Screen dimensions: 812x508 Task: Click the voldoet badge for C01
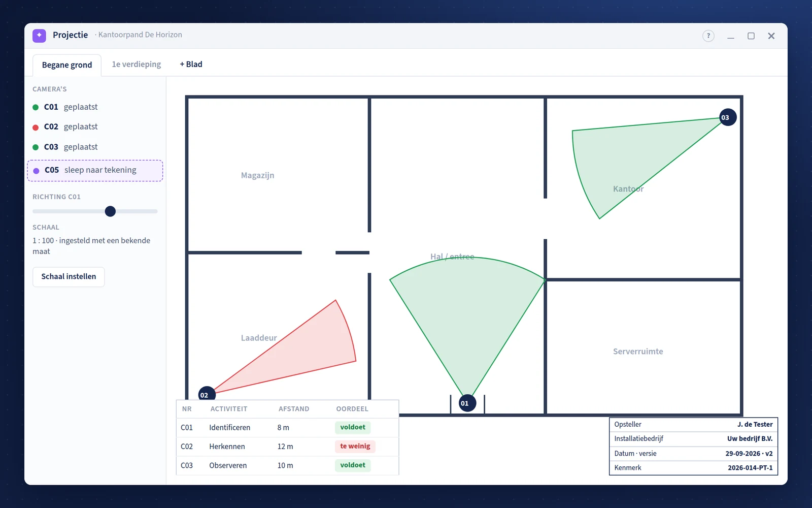coord(353,427)
